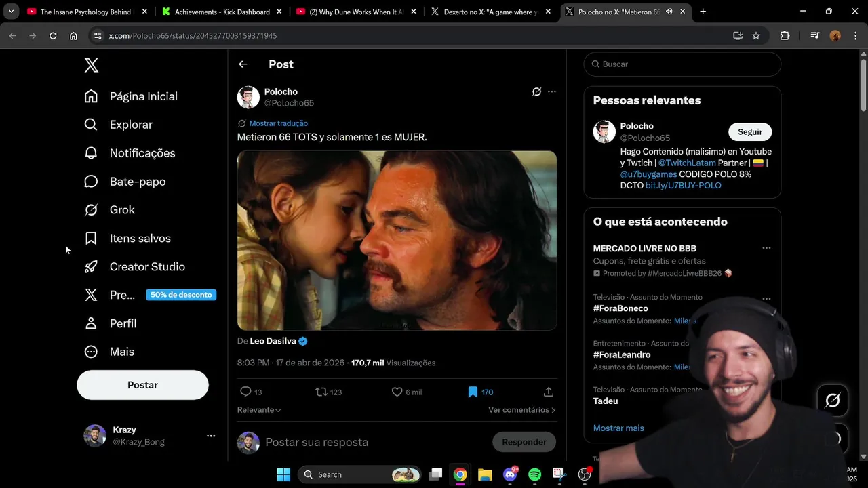The height and width of the screenshot is (488, 868).
Task: Follow Polocho with the Seguir button
Action: pos(750,132)
